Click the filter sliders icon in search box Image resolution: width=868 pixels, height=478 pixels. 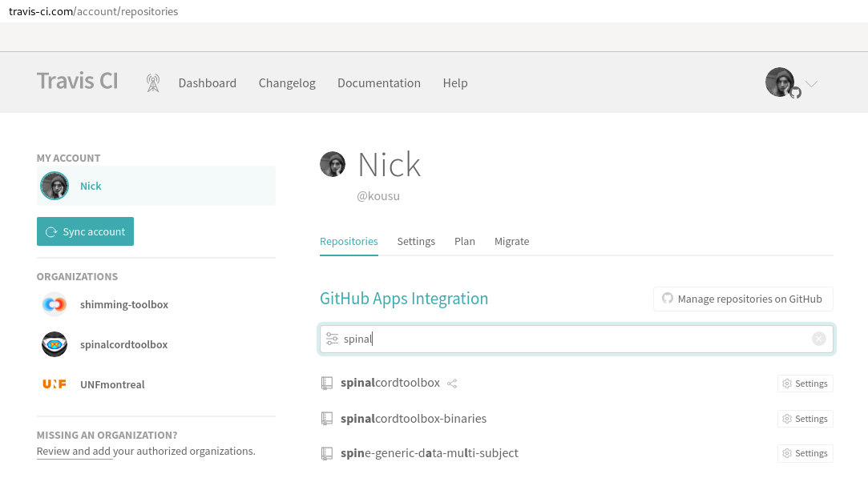[332, 339]
